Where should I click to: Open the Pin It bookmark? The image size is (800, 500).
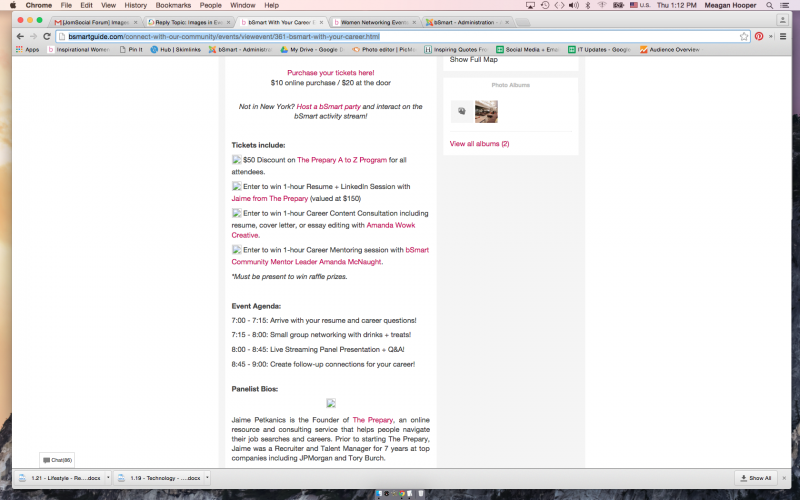(x=131, y=49)
